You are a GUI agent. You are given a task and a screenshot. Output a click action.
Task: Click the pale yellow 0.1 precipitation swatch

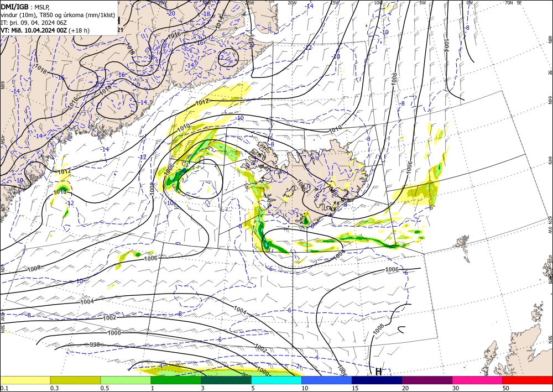pyautogui.click(x=25, y=380)
